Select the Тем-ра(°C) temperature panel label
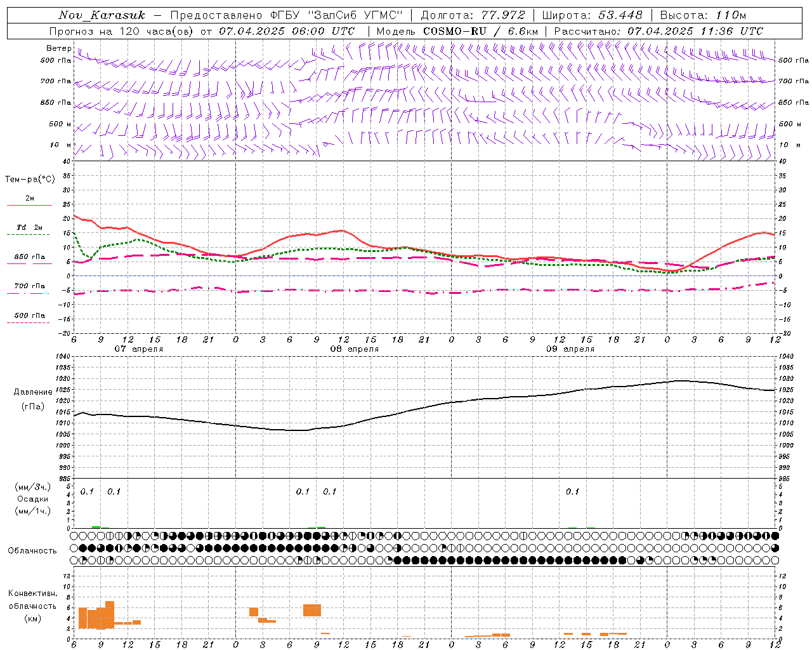This screenshot has height=650, width=812. pos(30,180)
